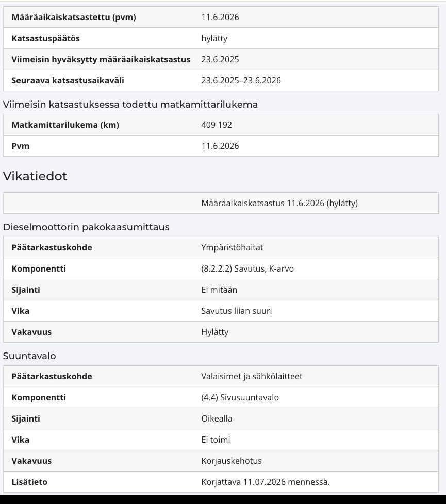The height and width of the screenshot is (504, 446).
Task: Select the Hylätty severity value
Action: (x=215, y=332)
